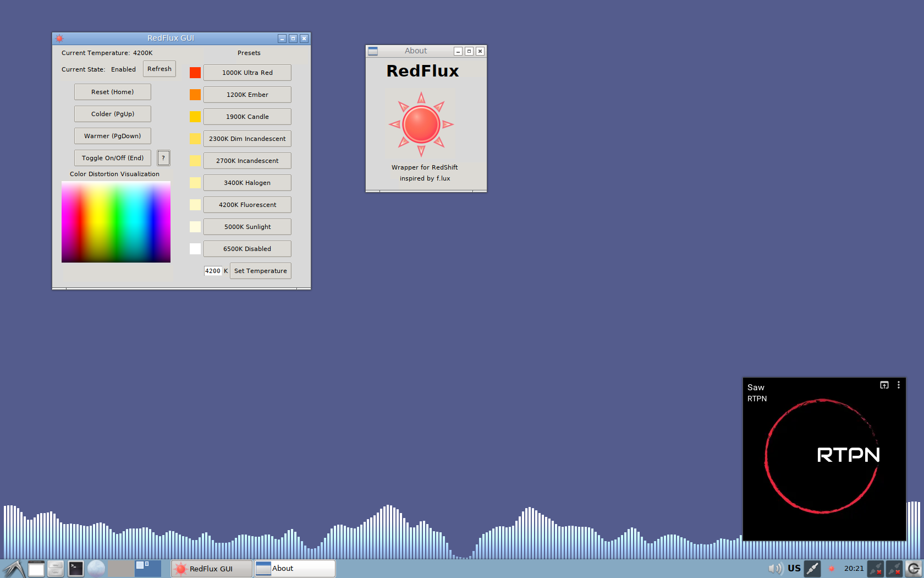Image resolution: width=924 pixels, height=578 pixels.
Task: Click the Set Temperature button
Action: coord(260,271)
